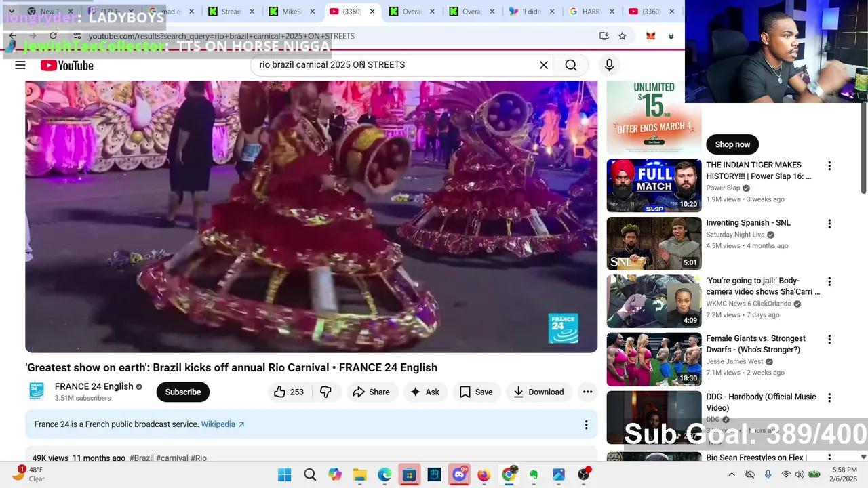Save the video to a playlist
Screen dimensions: 868x488
click(x=476, y=392)
